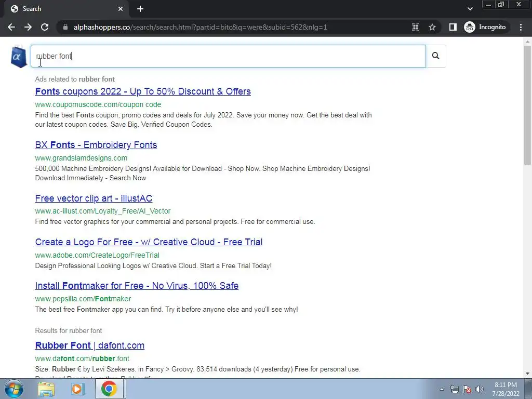Bookmark this page with the star icon
Viewport: 532px width, 399px height.
pos(432,27)
